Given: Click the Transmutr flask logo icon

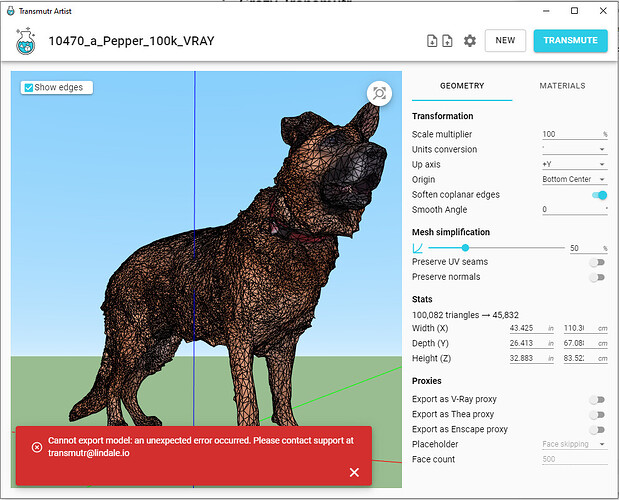Looking at the screenshot, I should pos(26,41).
